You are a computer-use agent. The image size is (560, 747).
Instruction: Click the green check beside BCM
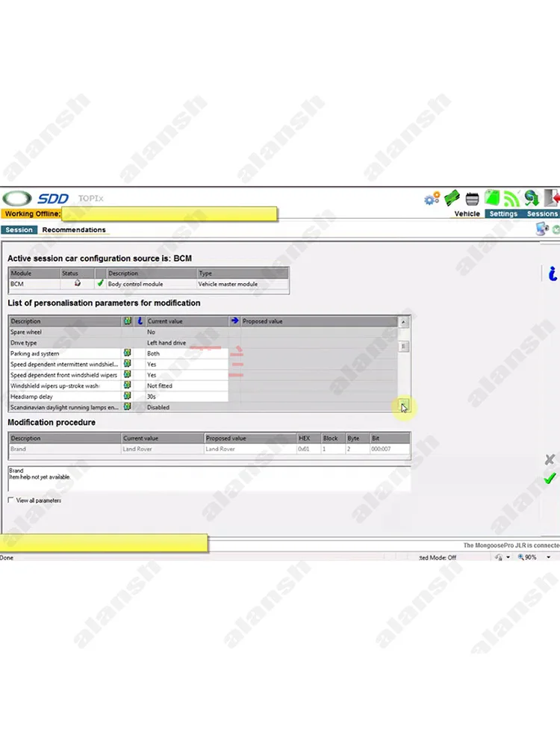click(x=101, y=283)
